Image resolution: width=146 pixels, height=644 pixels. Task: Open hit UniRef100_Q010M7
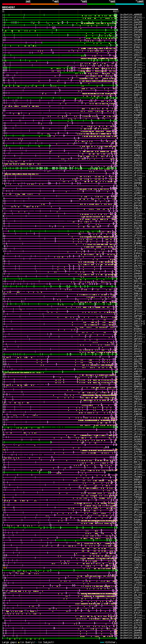pos(131,82)
